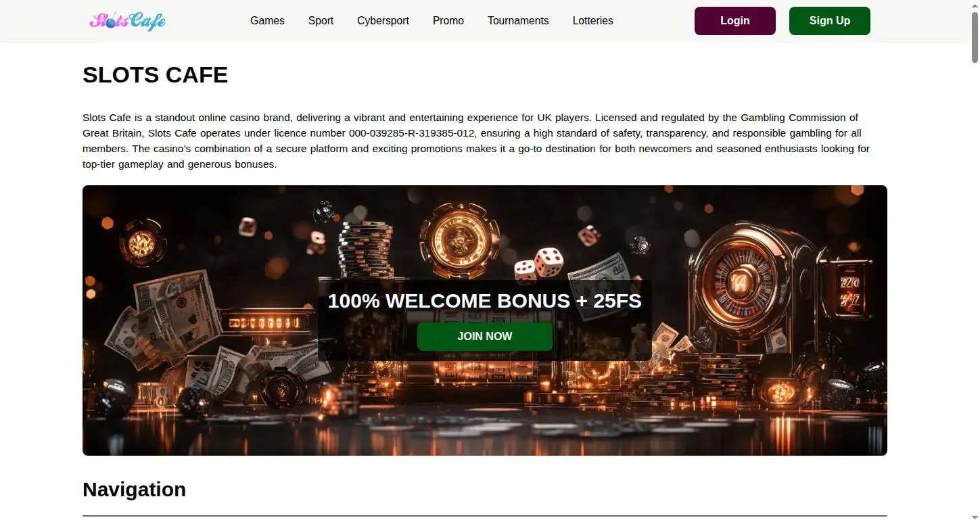Click the 100% WELCOME BONUS + 25FS headline

click(484, 301)
